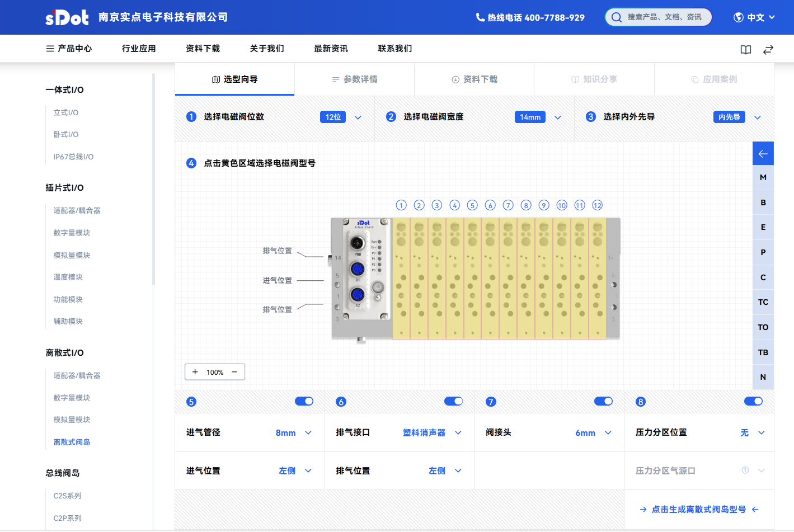The image size is (794, 532).
Task: Open the 产品中心 menu
Action: click(69, 49)
